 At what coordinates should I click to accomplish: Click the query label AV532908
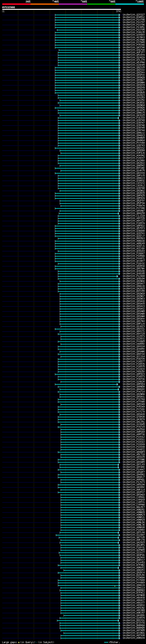(x=8, y=8)
